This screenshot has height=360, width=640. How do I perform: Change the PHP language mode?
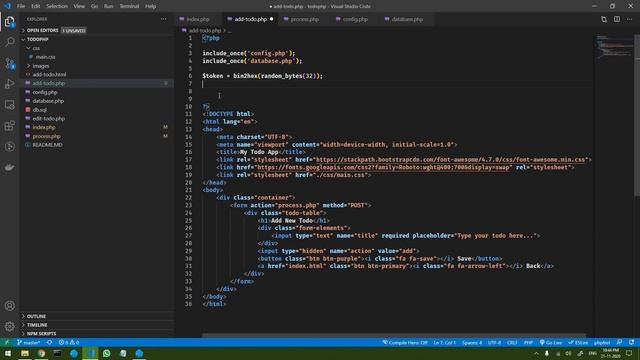pos(528,342)
